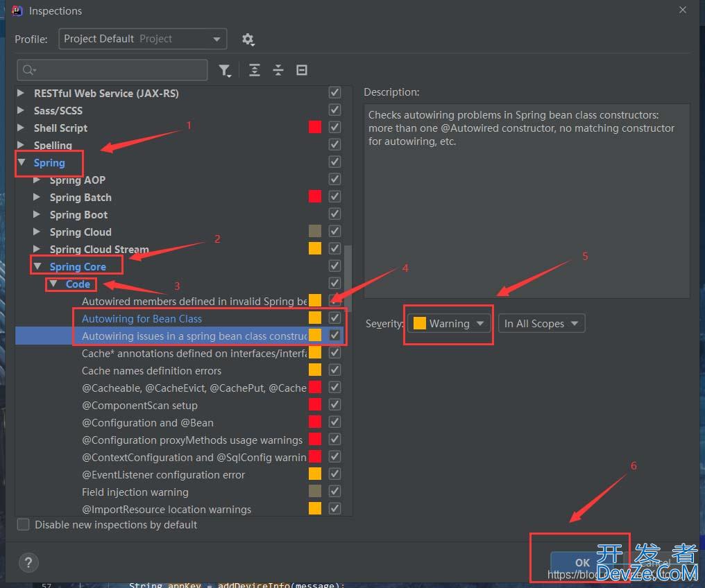
Task: Collapse the Code node arrow
Action: tap(53, 284)
